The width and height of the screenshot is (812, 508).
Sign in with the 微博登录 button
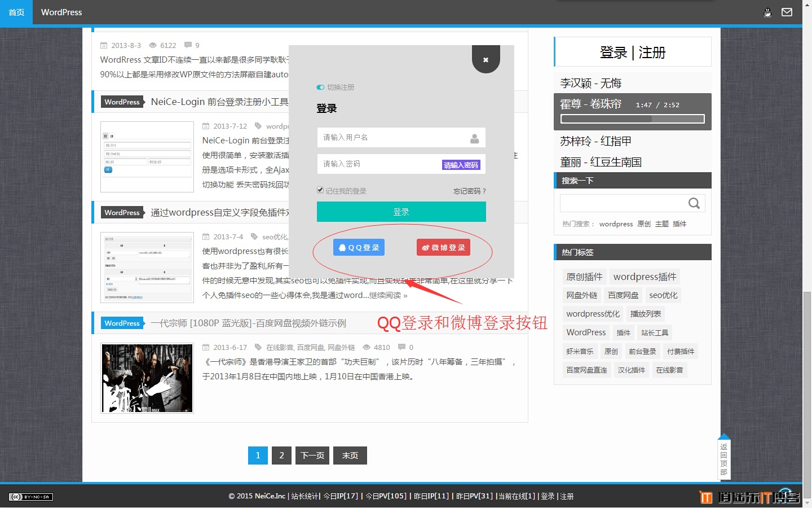click(443, 247)
